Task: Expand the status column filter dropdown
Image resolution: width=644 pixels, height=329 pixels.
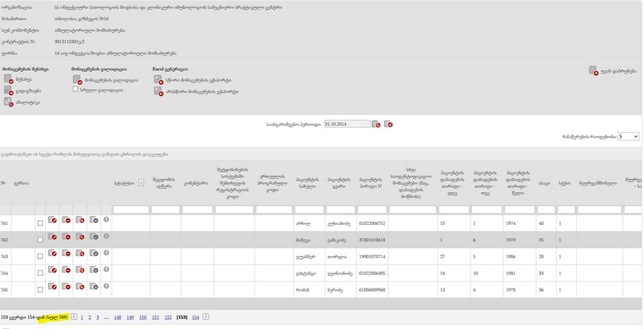Action: pyautogui.click(x=141, y=183)
